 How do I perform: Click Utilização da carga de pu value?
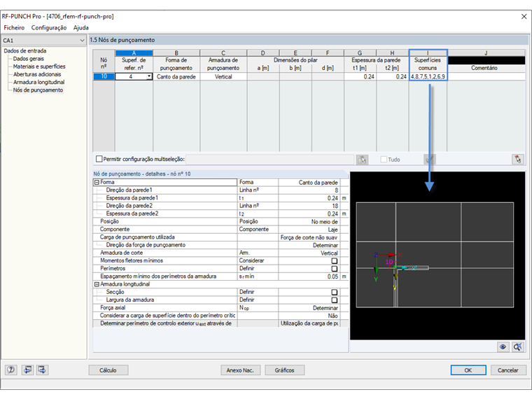[309, 323]
